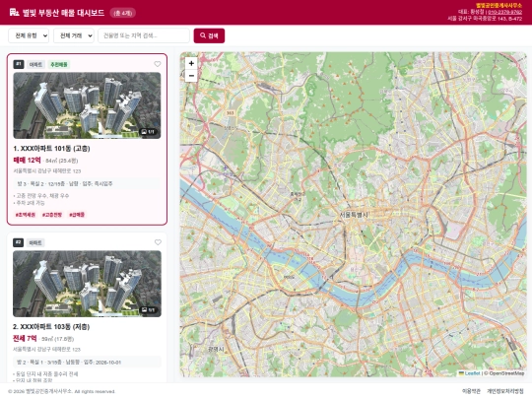The image size is (532, 399).
Task: Click the 서울특별시 label on the map
Action: point(354,215)
